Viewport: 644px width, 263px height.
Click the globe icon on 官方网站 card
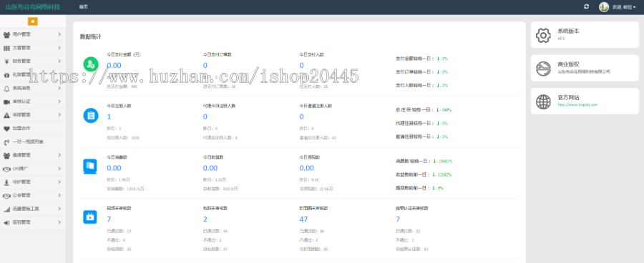pos(543,101)
